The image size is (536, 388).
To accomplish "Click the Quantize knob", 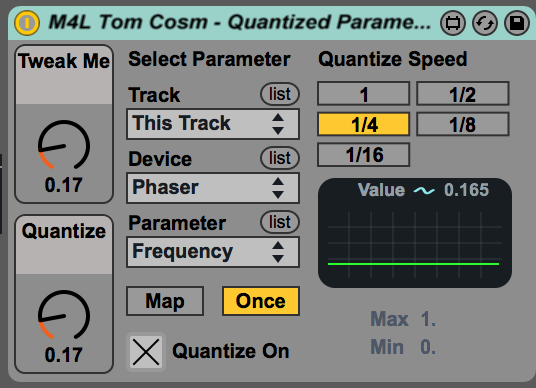I will pos(64,315).
